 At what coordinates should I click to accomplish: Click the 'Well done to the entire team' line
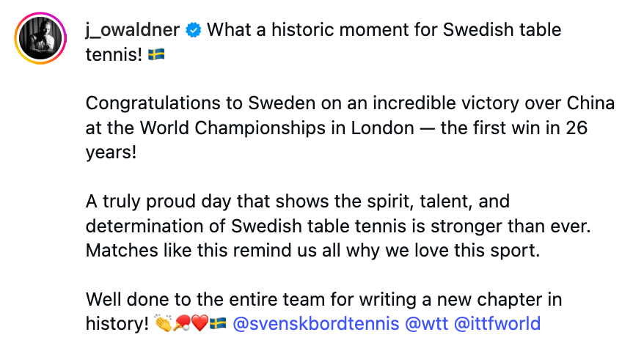click(x=323, y=299)
